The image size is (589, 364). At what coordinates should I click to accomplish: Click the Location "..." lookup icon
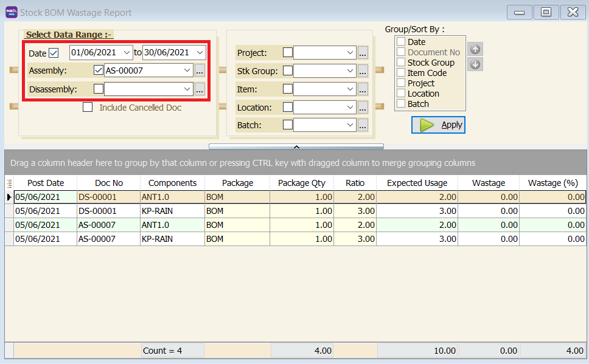coord(363,106)
